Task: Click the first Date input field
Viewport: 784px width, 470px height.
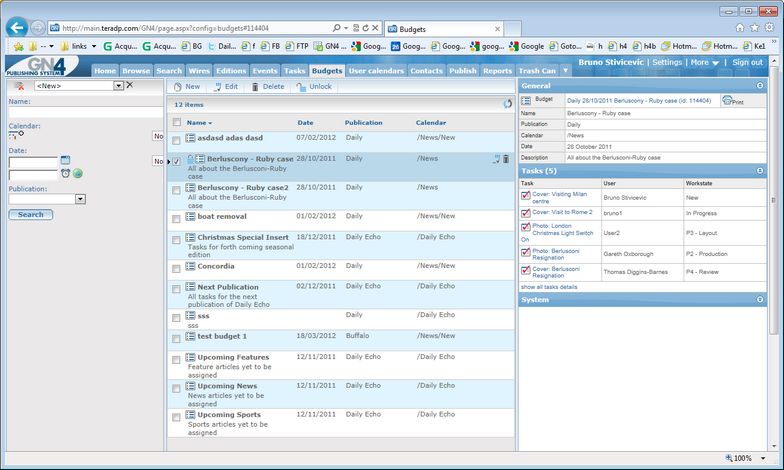Action: coord(33,162)
